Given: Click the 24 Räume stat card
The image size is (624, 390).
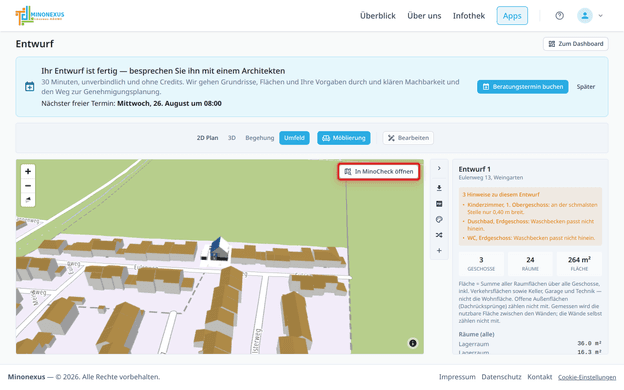Looking at the screenshot, I should click(530, 264).
